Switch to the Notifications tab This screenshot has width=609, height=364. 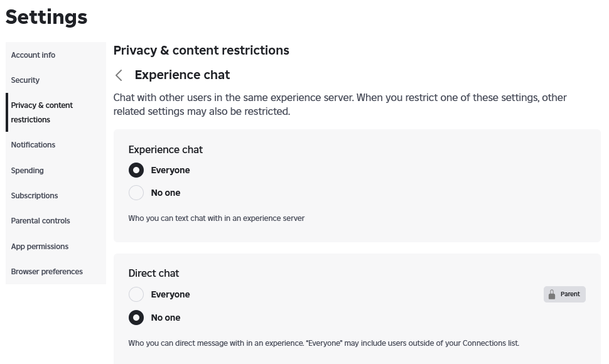[x=33, y=145]
